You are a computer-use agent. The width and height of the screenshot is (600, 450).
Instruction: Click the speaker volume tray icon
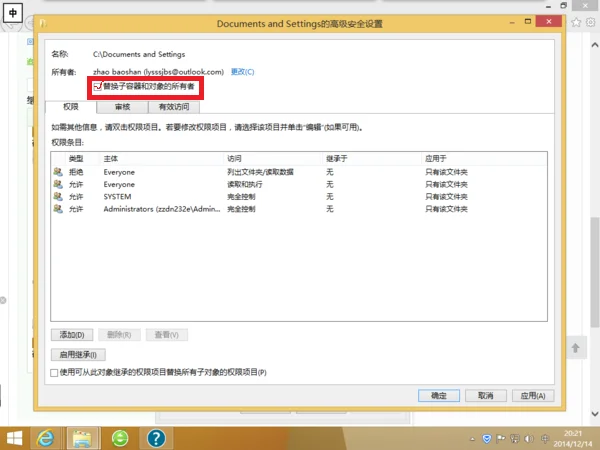(529, 439)
